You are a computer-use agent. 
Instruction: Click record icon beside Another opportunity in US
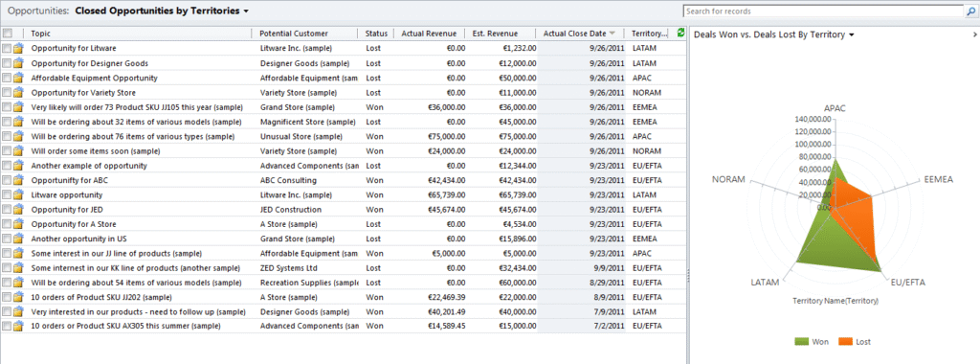[18, 239]
